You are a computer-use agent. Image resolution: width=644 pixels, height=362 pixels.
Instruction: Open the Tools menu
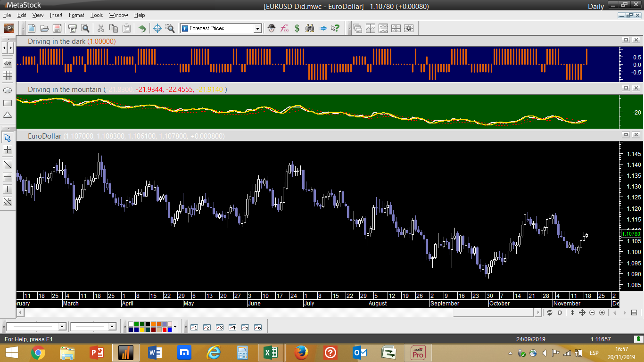(x=97, y=15)
